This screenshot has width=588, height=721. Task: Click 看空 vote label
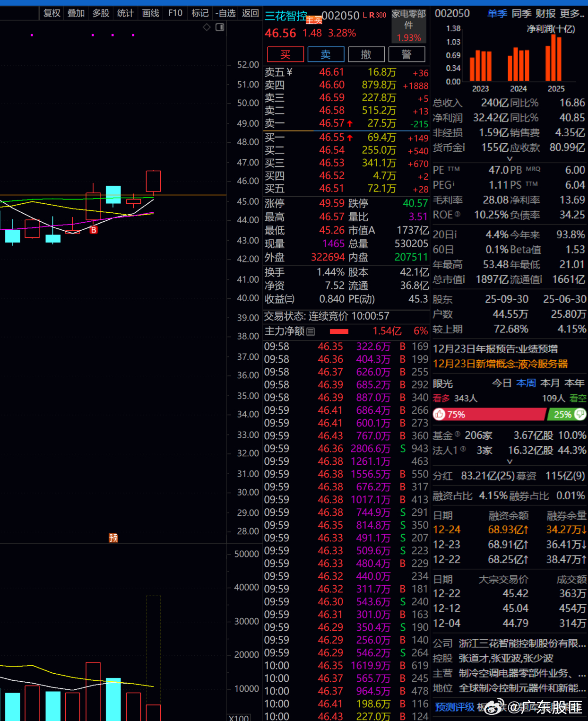coord(578,399)
